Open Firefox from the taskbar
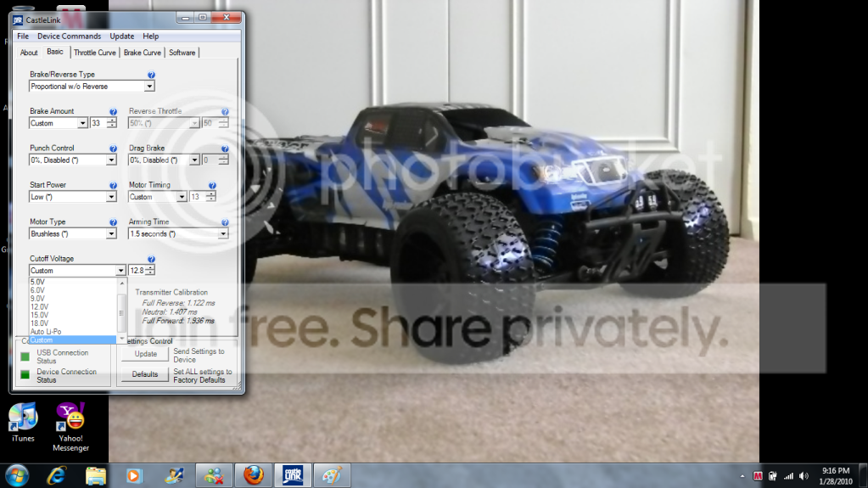This screenshot has height=488, width=868. [x=254, y=476]
